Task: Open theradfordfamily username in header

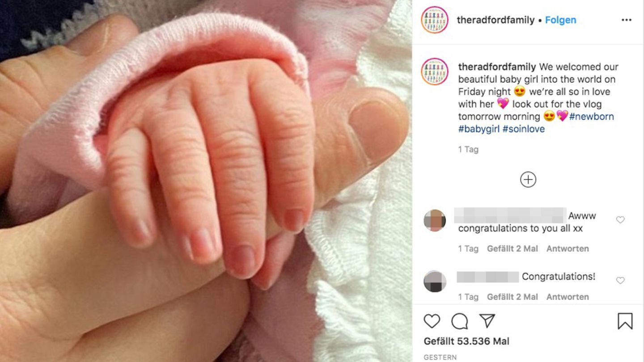Action: pos(496,20)
